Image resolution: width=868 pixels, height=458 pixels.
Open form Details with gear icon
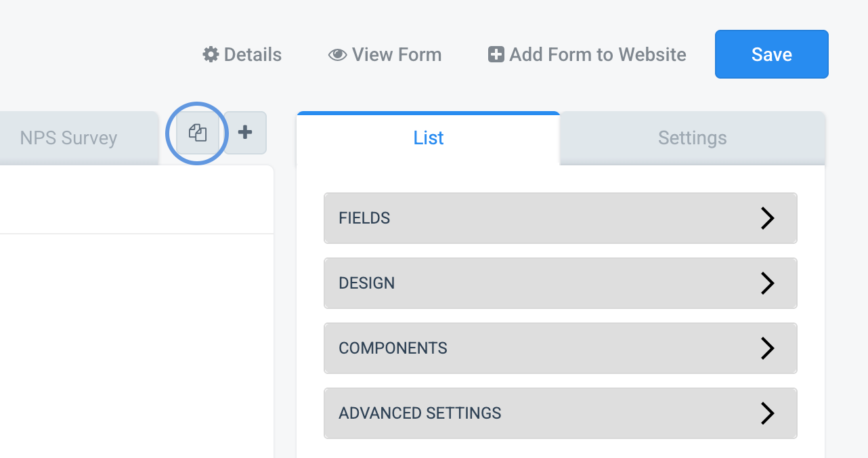coord(242,54)
